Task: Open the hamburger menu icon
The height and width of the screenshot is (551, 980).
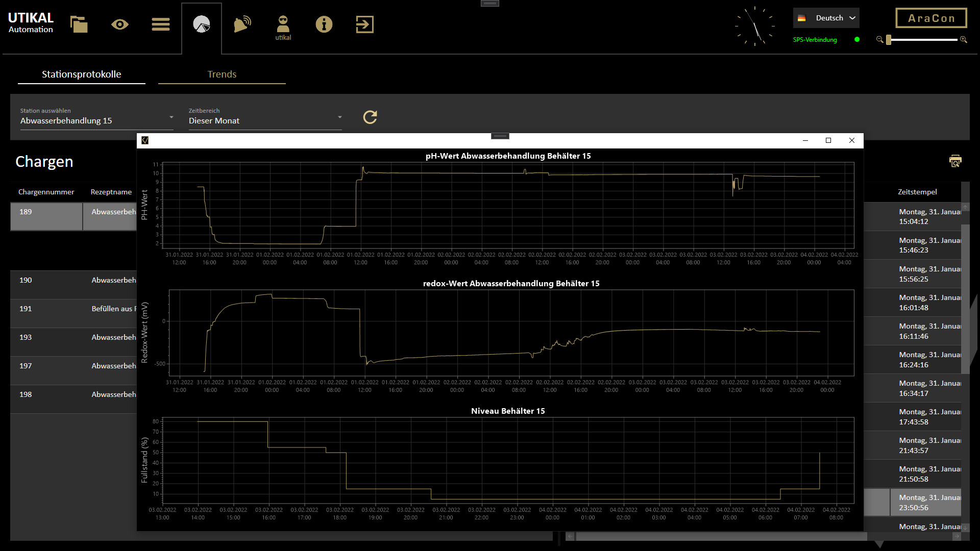Action: pyautogui.click(x=160, y=24)
